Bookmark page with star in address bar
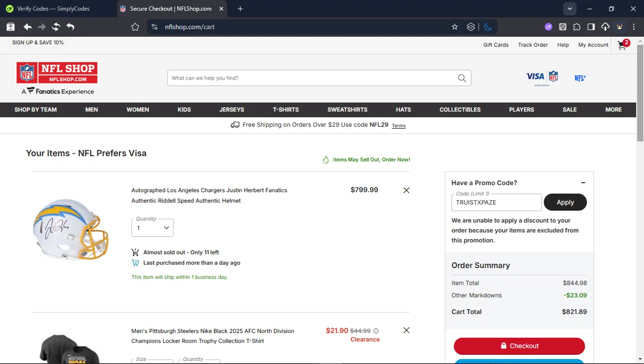 (x=455, y=27)
